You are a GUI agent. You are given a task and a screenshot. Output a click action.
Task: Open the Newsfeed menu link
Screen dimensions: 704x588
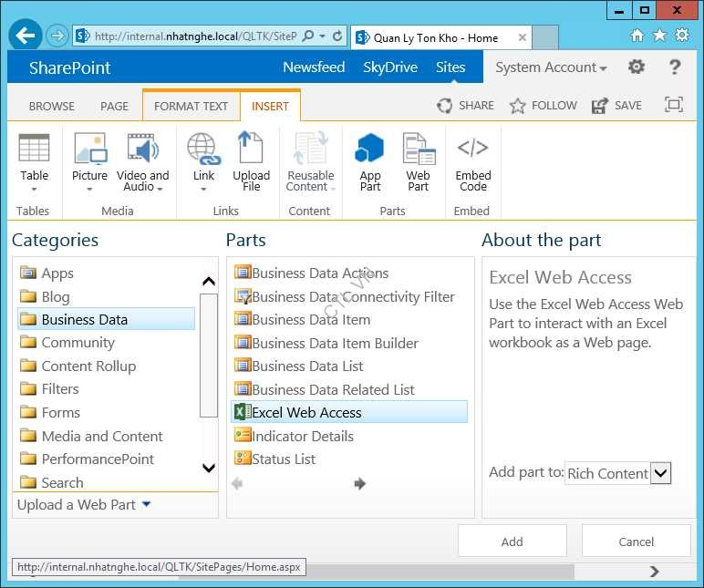pos(314,67)
